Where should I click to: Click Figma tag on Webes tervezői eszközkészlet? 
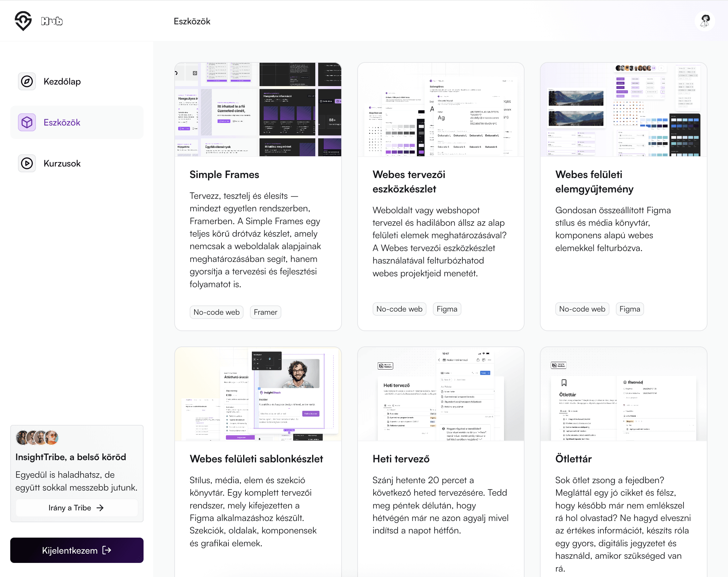pyautogui.click(x=447, y=309)
